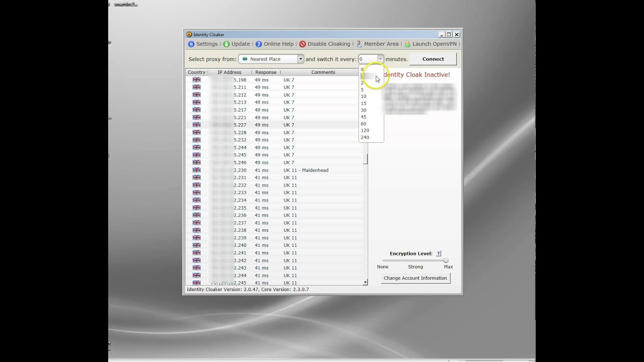Click the Identity Cloak Inactive status text

point(416,75)
